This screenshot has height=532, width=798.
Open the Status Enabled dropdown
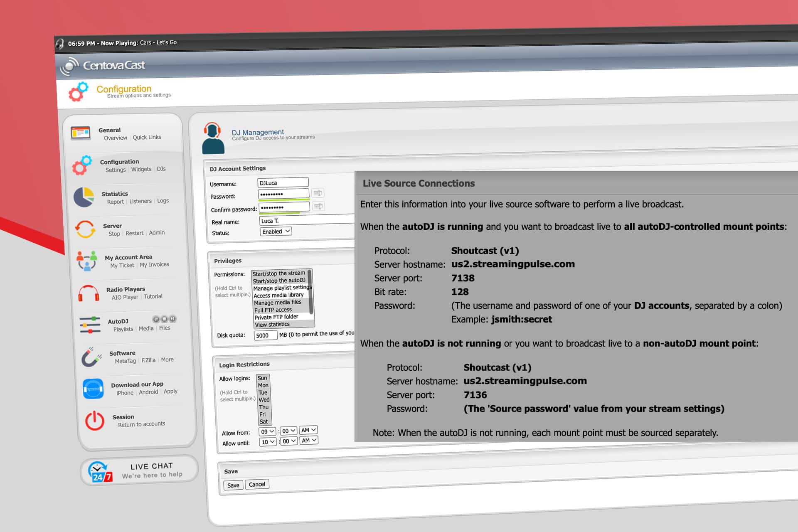(276, 232)
